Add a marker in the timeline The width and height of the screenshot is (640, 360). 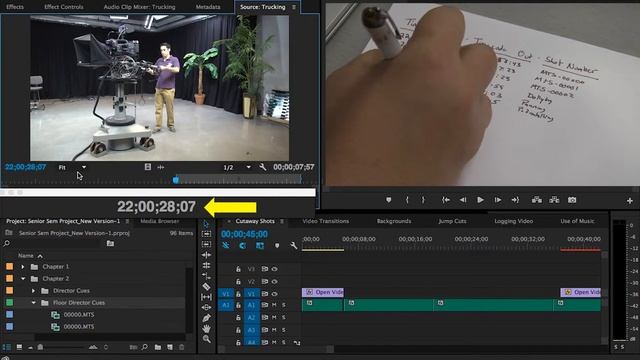click(x=277, y=246)
